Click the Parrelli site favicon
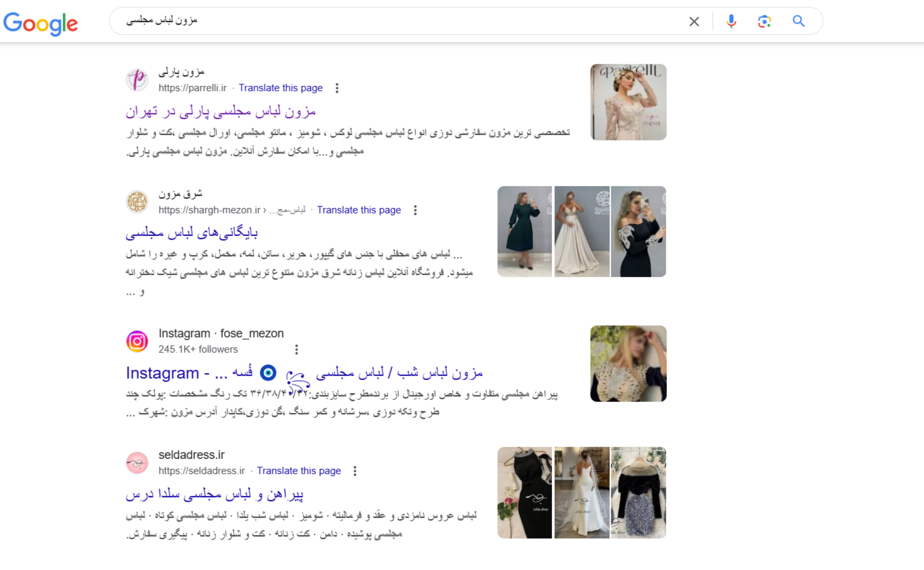Viewport: 924px width, 570px height. coord(137,80)
